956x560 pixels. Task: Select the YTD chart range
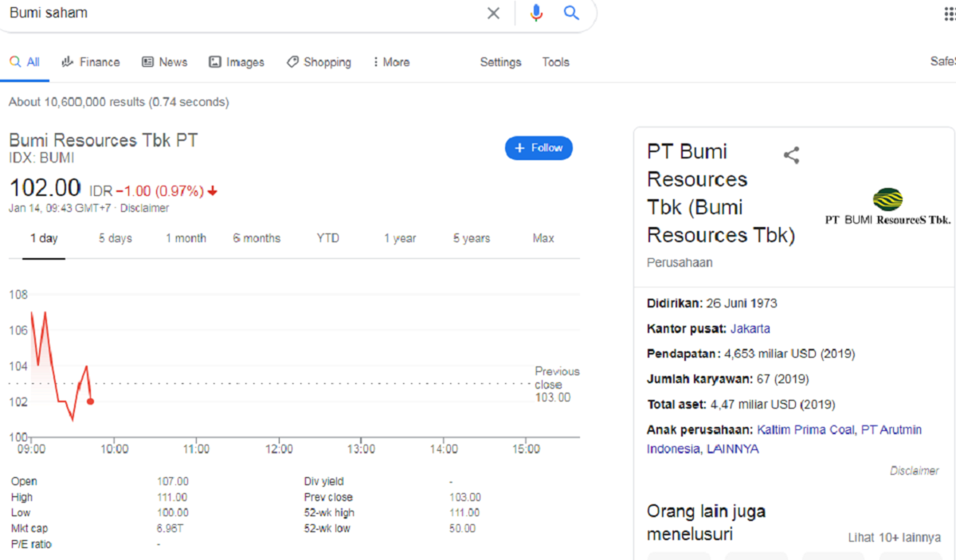tap(327, 238)
